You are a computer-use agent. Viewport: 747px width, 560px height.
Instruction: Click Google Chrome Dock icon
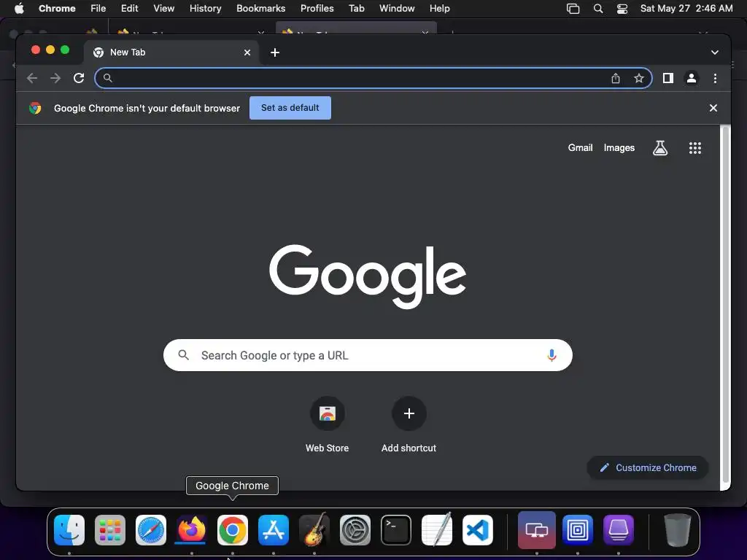(233, 530)
